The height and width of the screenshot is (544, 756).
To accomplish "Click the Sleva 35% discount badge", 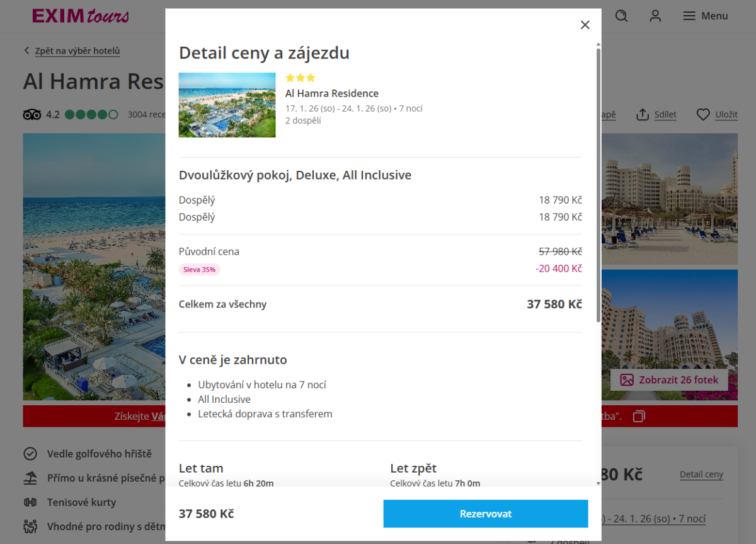I will [200, 270].
